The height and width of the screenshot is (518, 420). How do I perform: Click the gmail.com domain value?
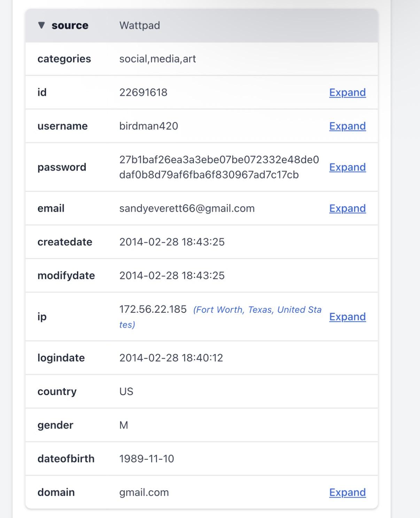pos(144,492)
